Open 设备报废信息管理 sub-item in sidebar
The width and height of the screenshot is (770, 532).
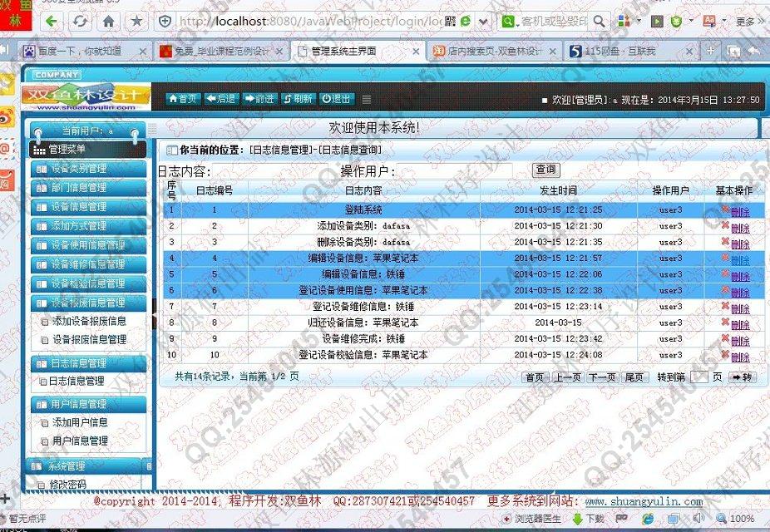[89, 340]
